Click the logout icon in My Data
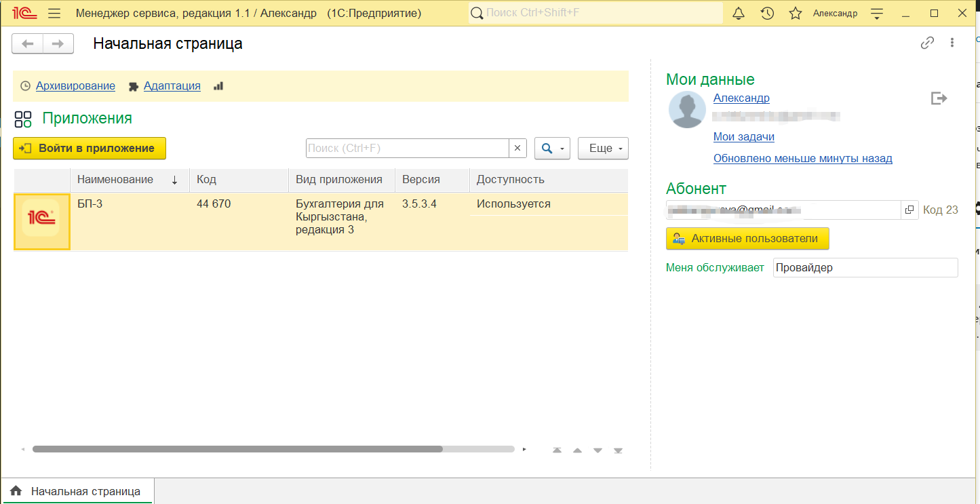 tap(939, 99)
